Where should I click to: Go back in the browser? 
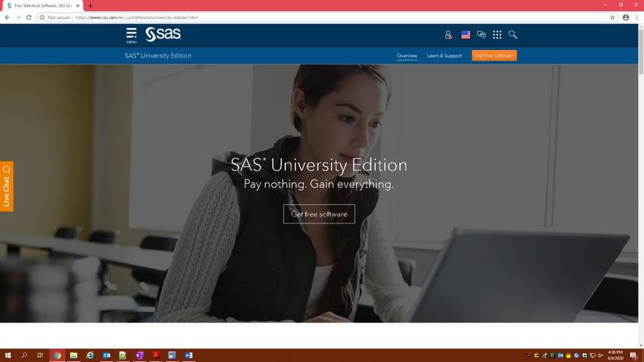click(8, 17)
